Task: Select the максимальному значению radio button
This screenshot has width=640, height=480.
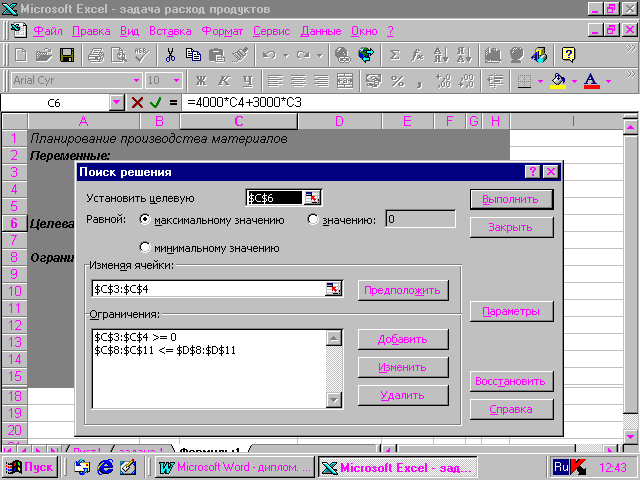Action: point(144,219)
